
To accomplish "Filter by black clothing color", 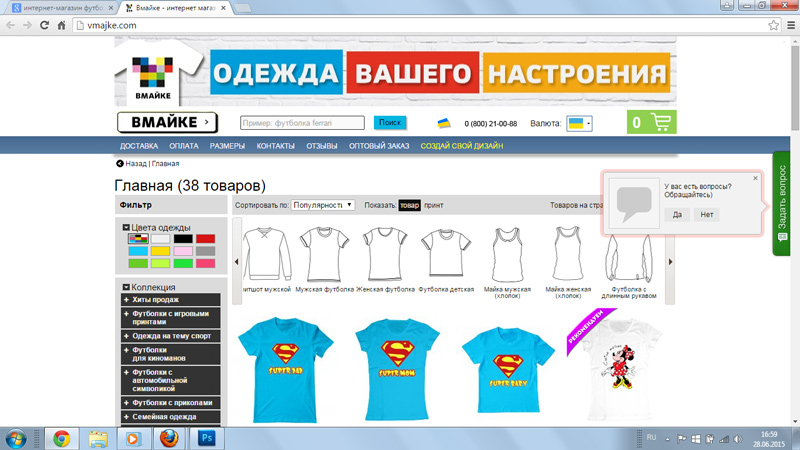I will point(183,239).
